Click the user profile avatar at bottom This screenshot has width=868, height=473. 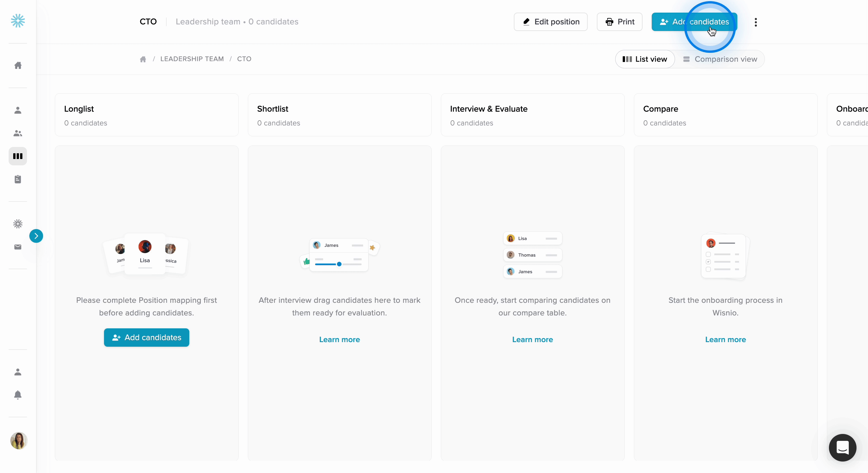click(18, 440)
